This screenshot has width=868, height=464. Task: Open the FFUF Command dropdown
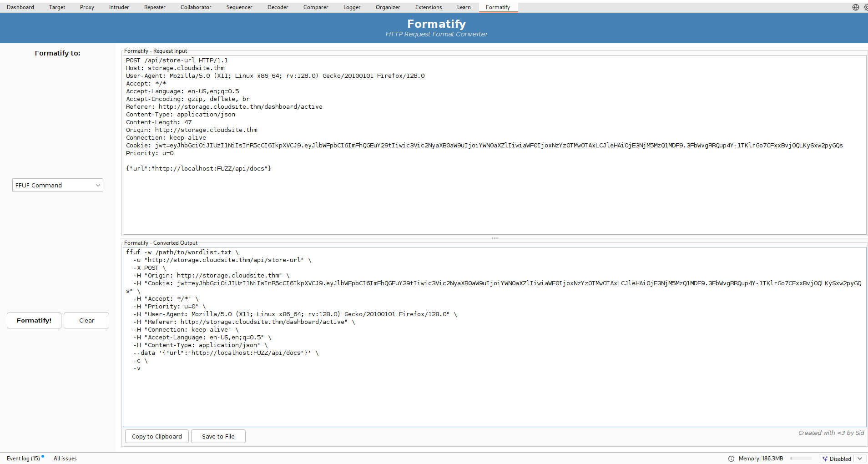pos(57,185)
